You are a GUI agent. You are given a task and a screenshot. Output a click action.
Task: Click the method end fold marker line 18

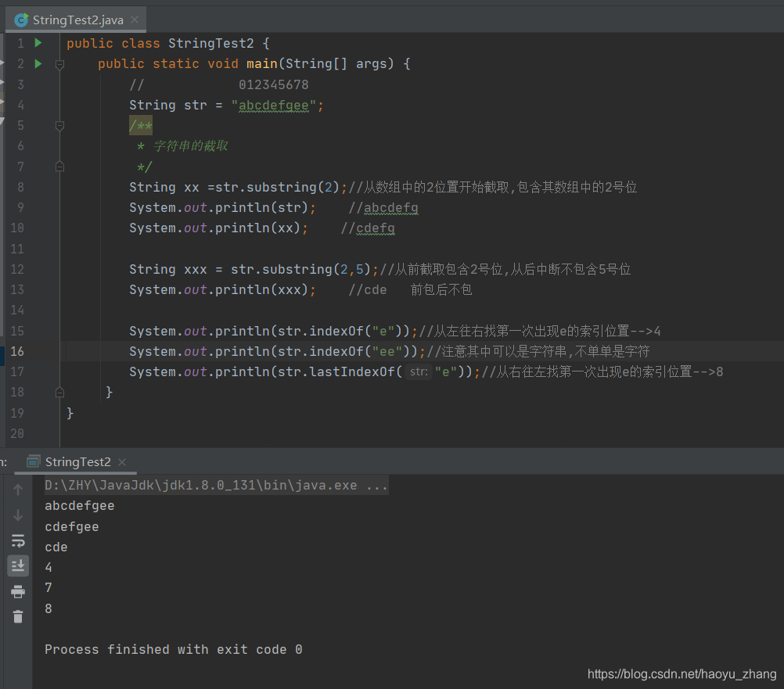coord(59,393)
